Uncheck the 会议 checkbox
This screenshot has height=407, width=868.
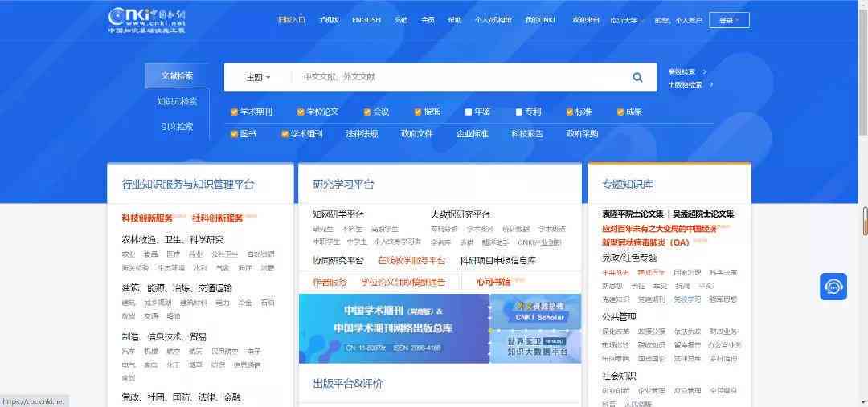[x=367, y=112]
